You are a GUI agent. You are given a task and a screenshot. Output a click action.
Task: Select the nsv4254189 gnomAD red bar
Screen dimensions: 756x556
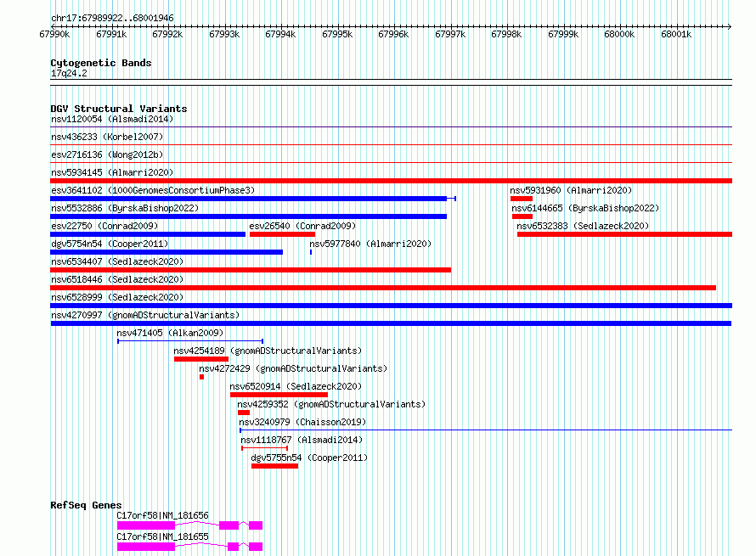click(201, 359)
